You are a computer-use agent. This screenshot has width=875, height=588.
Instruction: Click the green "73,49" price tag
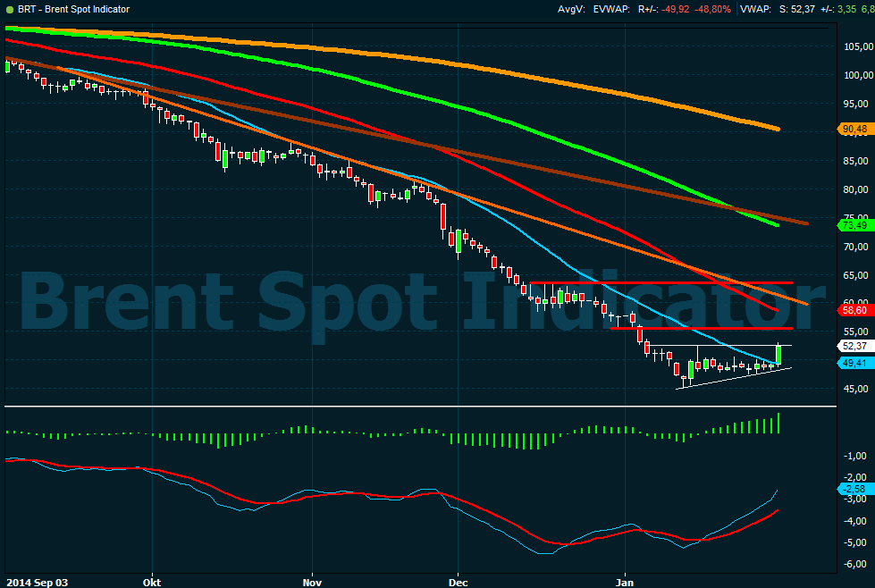855,225
